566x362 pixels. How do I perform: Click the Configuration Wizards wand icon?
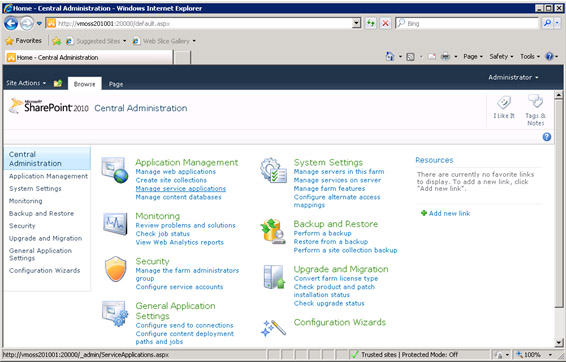(273, 328)
